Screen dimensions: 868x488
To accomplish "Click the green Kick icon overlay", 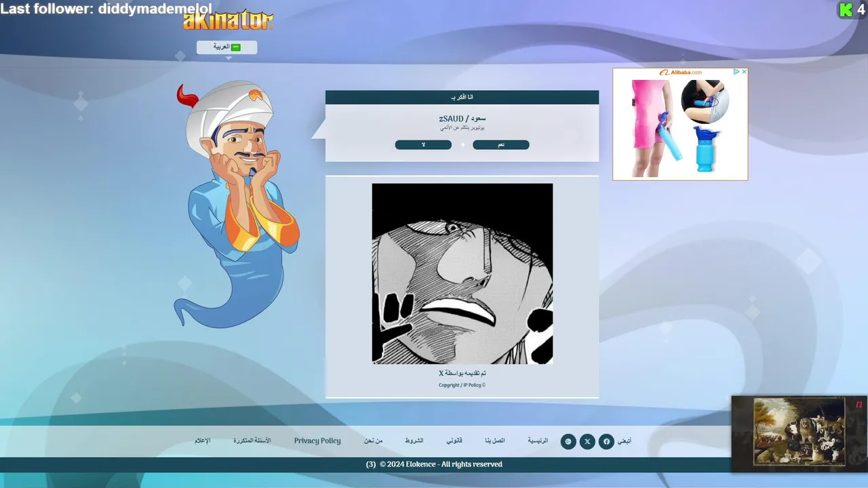I will click(846, 9).
